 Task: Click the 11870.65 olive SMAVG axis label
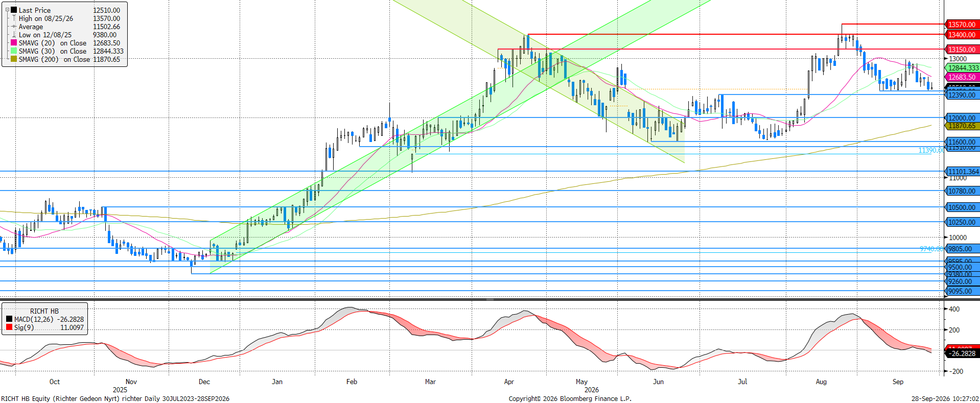tap(962, 126)
